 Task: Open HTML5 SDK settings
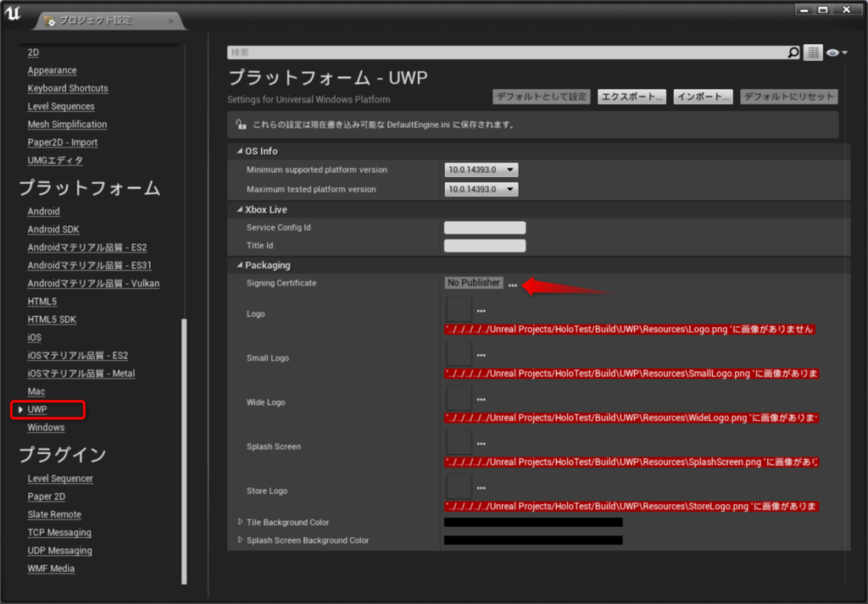(x=52, y=319)
